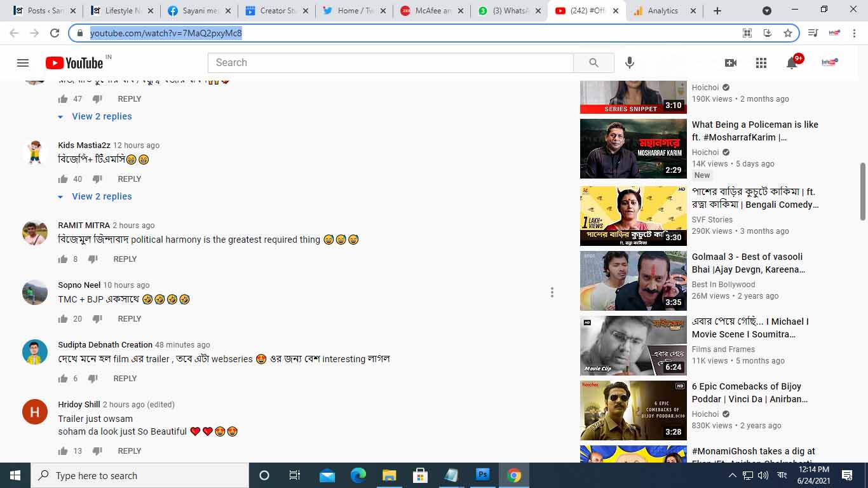The height and width of the screenshot is (488, 868).
Task: Open action menu on Sopno Neel's comment
Action: coord(552,292)
